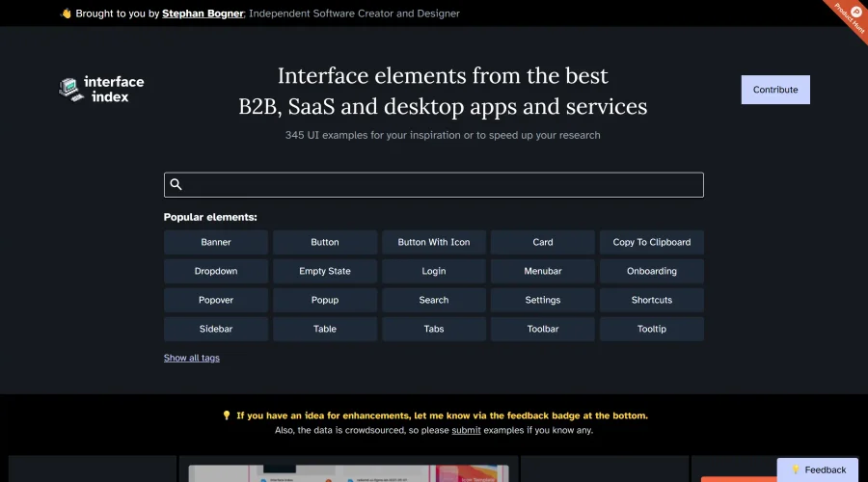
Task: Open the Feedback badge
Action: click(x=818, y=469)
